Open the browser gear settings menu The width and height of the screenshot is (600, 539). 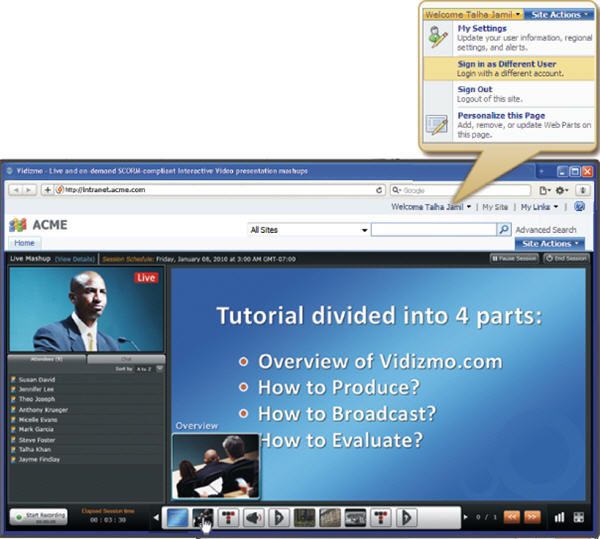562,190
